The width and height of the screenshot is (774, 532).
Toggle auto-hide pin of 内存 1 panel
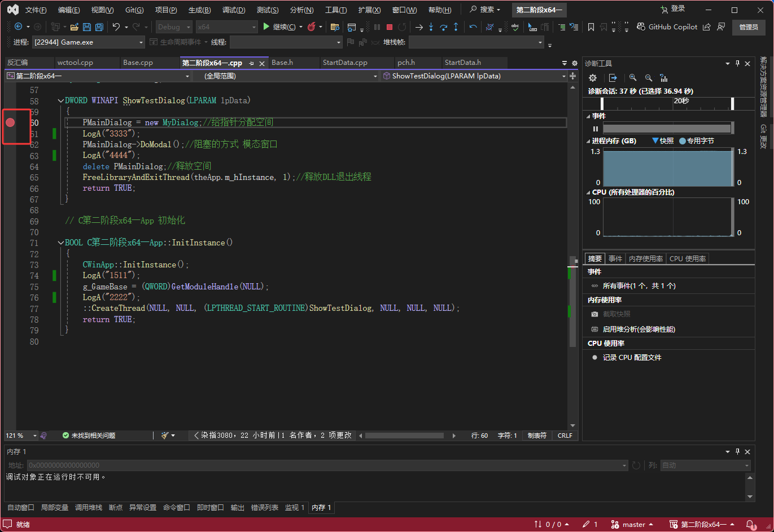[737, 451]
